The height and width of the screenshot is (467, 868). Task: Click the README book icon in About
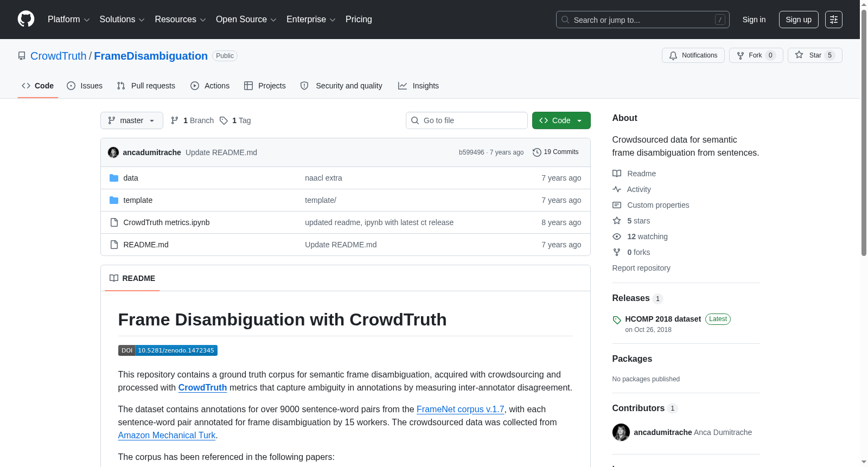click(617, 174)
